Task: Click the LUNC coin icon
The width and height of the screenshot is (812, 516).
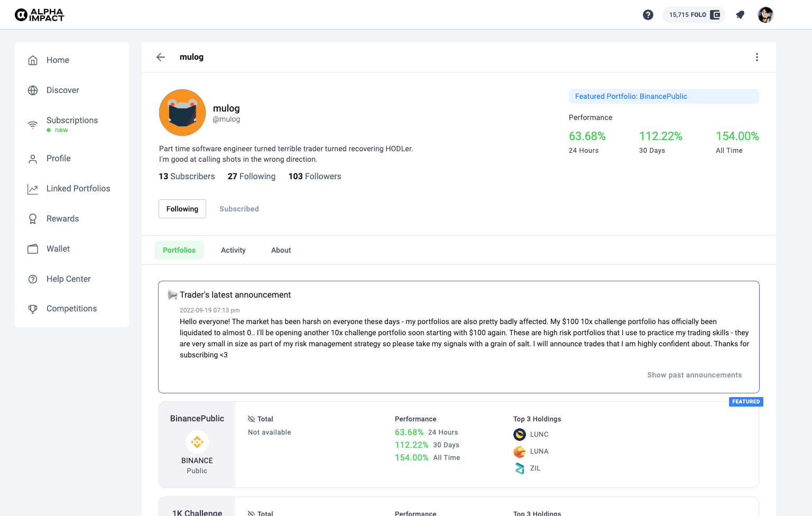Action: coord(520,435)
